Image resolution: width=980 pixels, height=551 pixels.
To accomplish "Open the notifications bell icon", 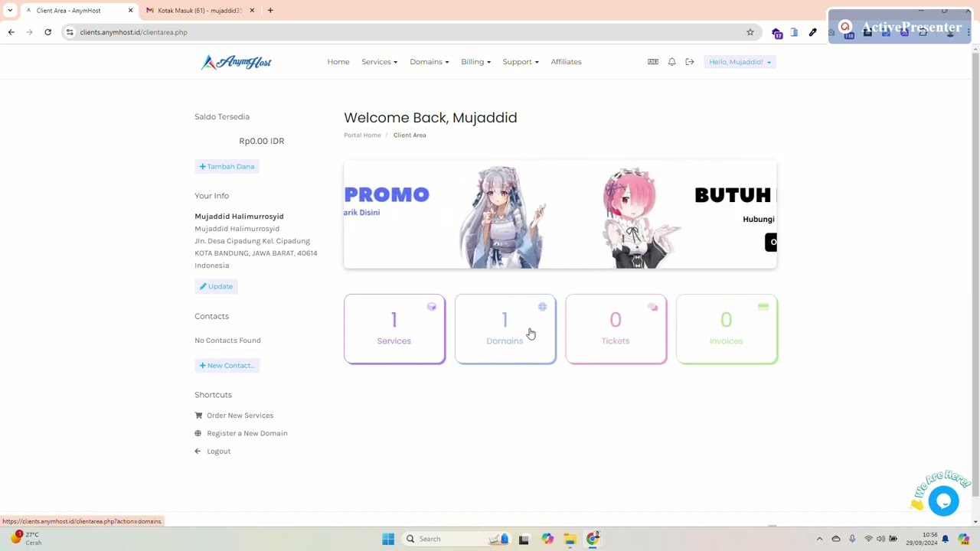I will pos(671,62).
